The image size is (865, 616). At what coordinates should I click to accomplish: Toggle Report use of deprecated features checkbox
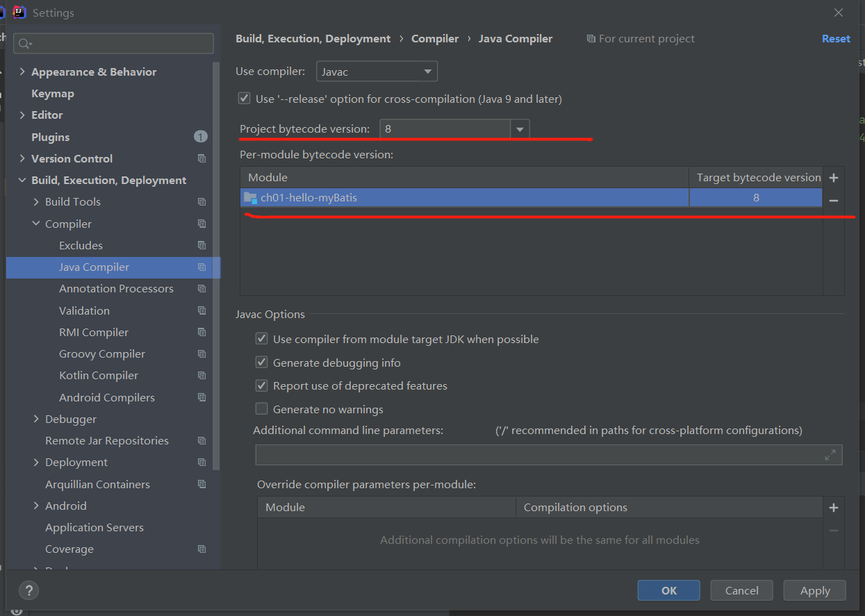(x=262, y=385)
